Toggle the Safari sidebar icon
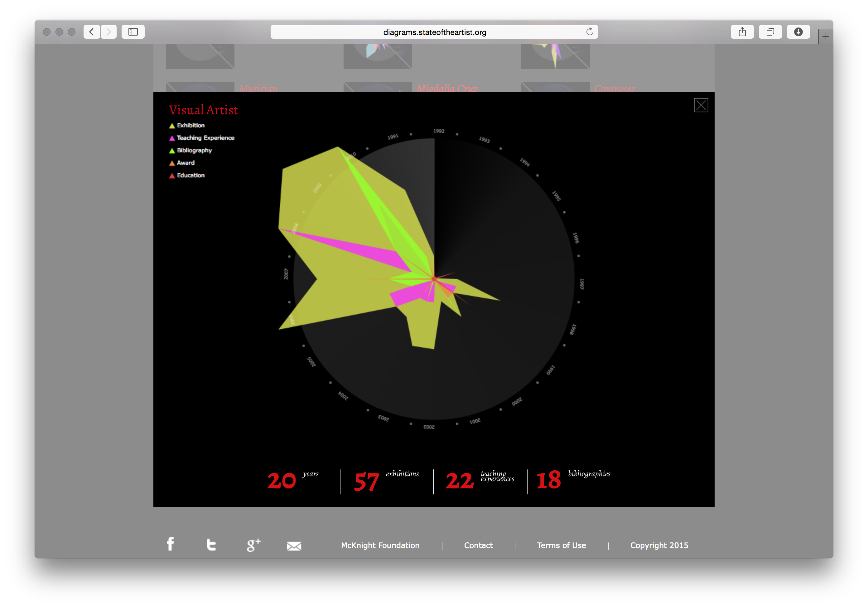The height and width of the screenshot is (608, 868). pos(132,32)
